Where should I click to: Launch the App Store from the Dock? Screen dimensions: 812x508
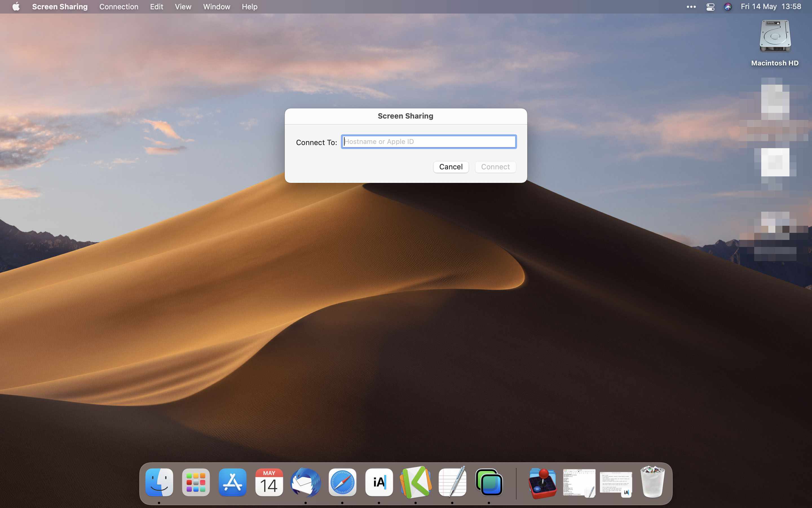pos(232,483)
